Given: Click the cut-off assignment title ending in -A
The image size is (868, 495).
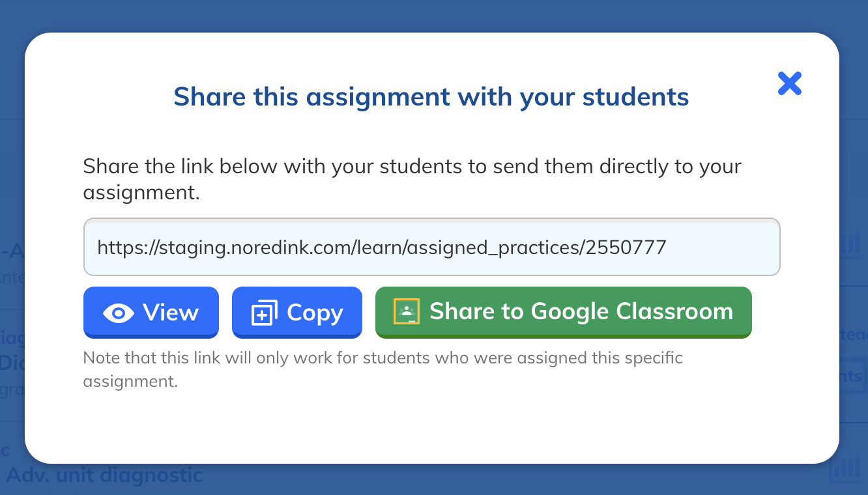Looking at the screenshot, I should pyautogui.click(x=12, y=250).
